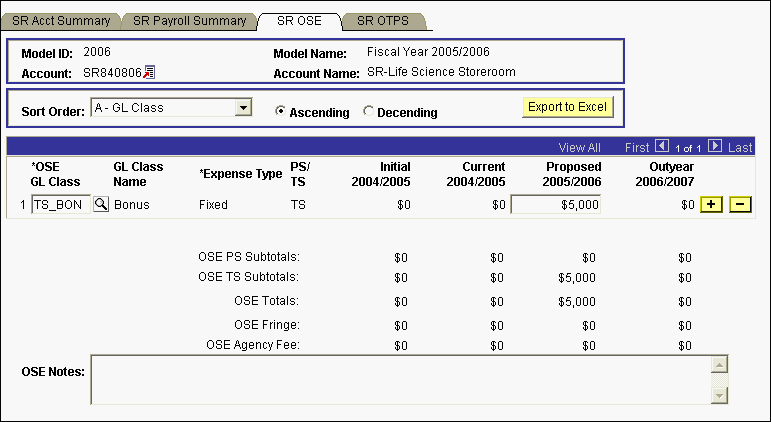
Task: Choose the Descending sort option
Action: (368, 112)
